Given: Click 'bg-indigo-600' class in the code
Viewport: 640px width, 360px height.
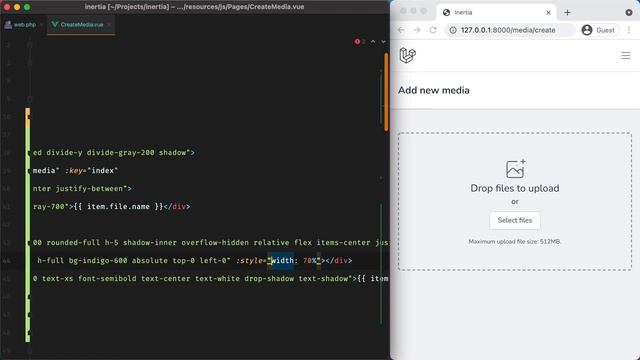Looking at the screenshot, I should click(x=98, y=260).
